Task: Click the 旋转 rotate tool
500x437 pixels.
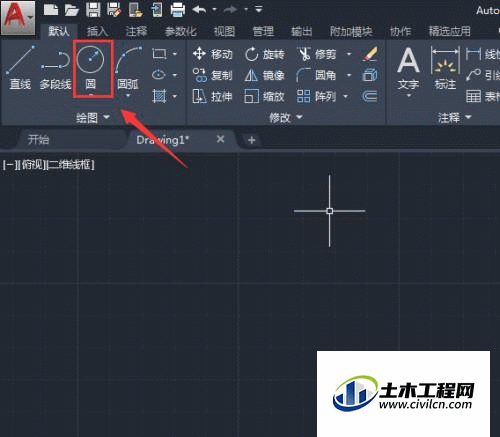Action: pyautogui.click(x=265, y=54)
